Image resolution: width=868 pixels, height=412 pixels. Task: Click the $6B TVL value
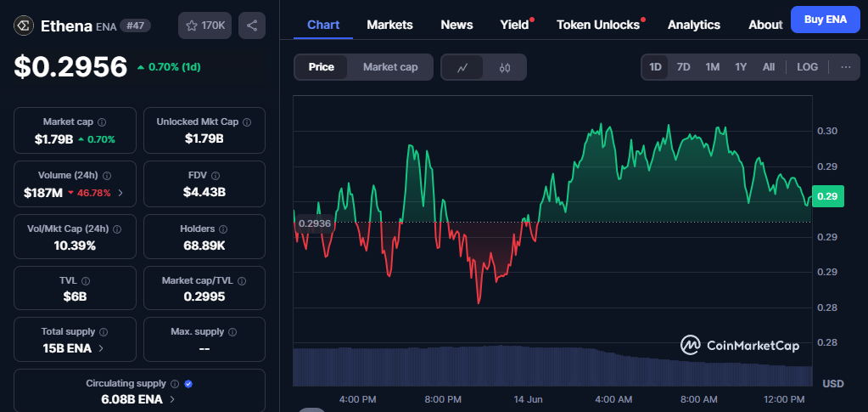pos(75,296)
